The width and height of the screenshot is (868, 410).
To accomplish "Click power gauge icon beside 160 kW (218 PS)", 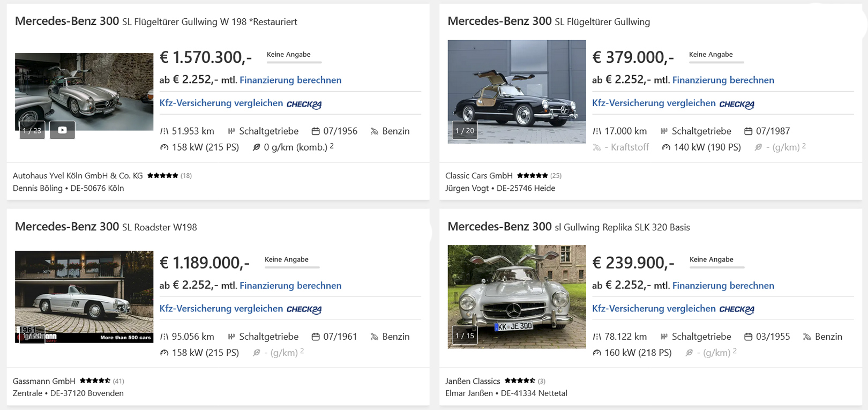I will [597, 353].
